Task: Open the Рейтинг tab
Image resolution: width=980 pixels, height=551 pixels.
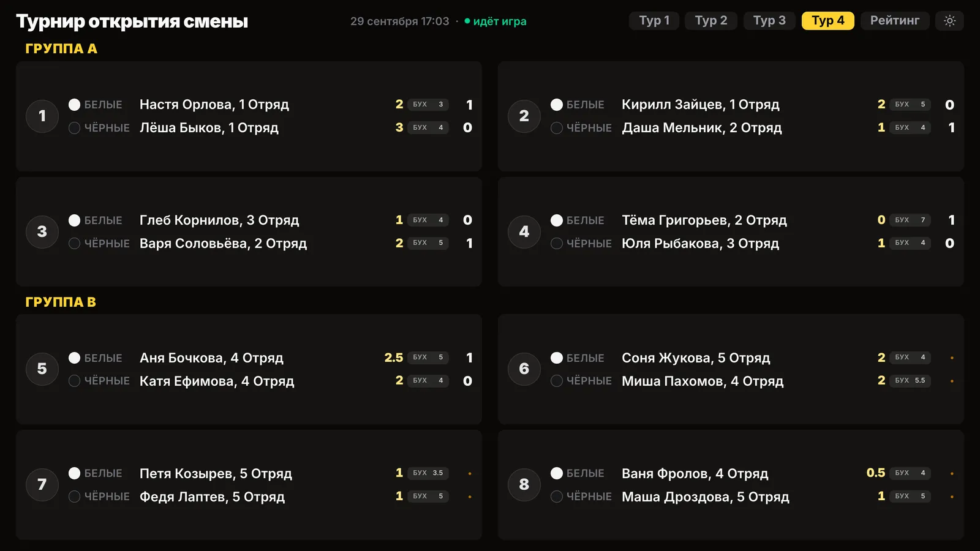Action: point(895,21)
